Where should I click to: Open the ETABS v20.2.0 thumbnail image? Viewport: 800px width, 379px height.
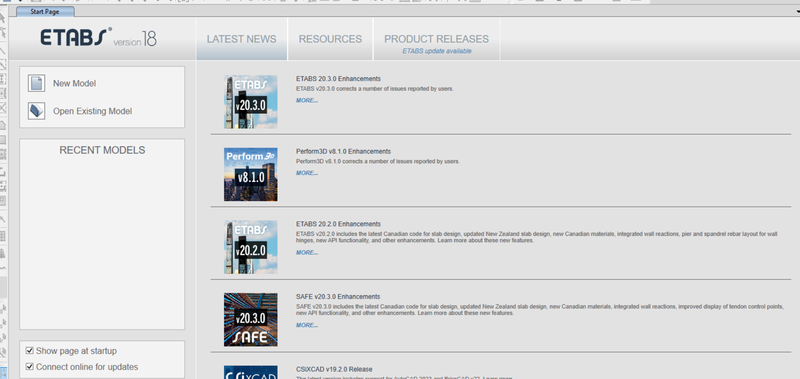click(251, 247)
